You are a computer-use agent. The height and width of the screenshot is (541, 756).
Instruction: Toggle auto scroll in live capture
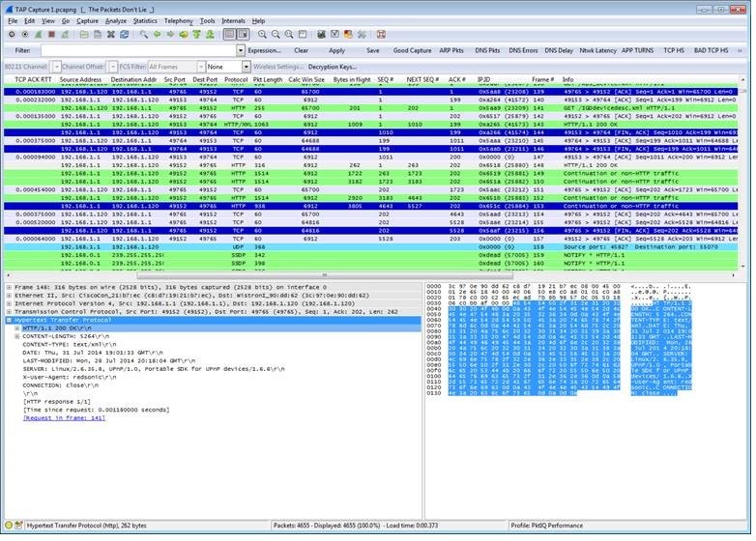(245, 34)
